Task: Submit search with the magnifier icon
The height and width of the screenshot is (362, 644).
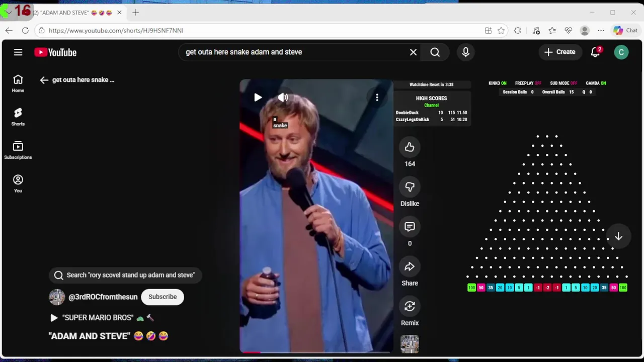Action: (x=435, y=52)
